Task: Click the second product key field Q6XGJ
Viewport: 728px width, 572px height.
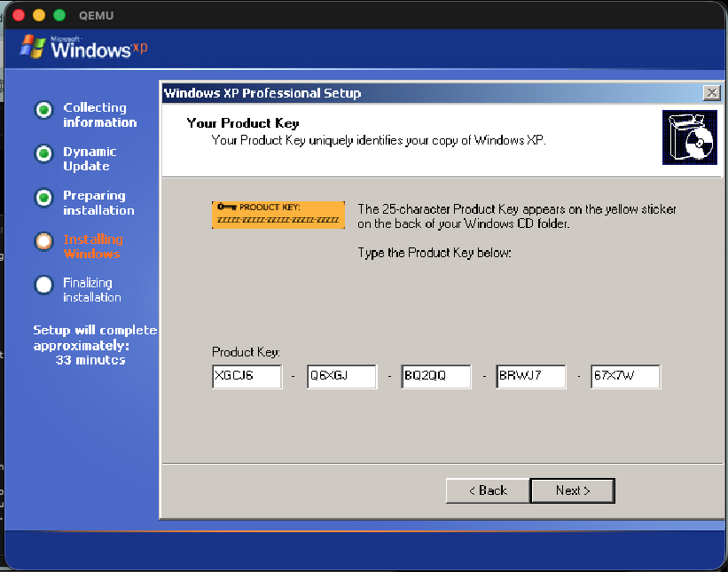Action: 341,377
